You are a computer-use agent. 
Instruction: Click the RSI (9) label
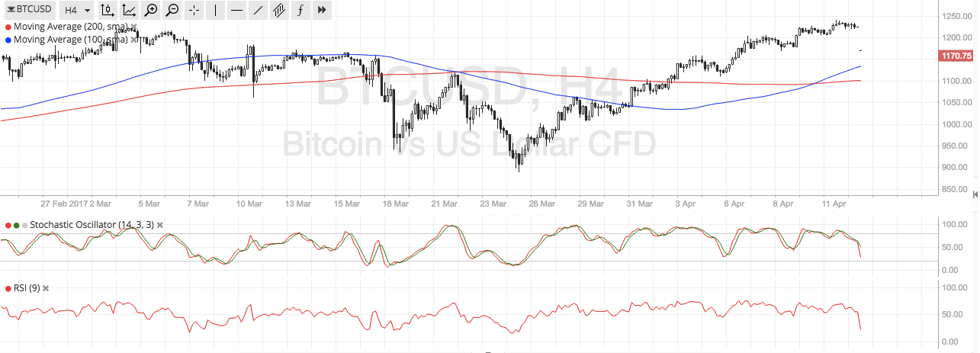point(26,288)
